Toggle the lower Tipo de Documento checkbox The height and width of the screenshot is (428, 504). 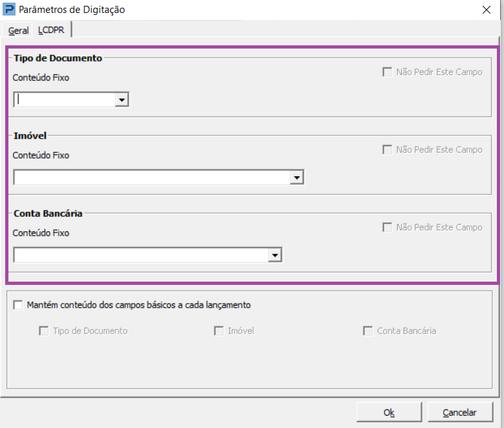[x=43, y=331]
